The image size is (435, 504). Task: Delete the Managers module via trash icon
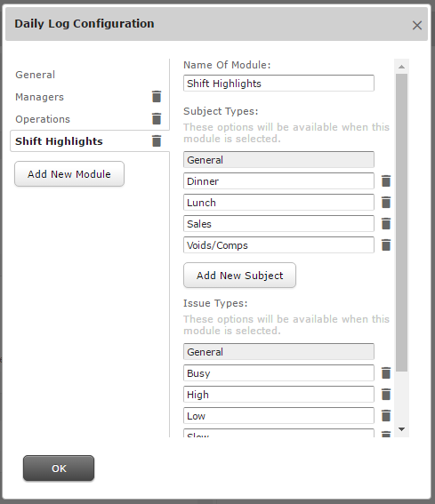[x=157, y=96]
